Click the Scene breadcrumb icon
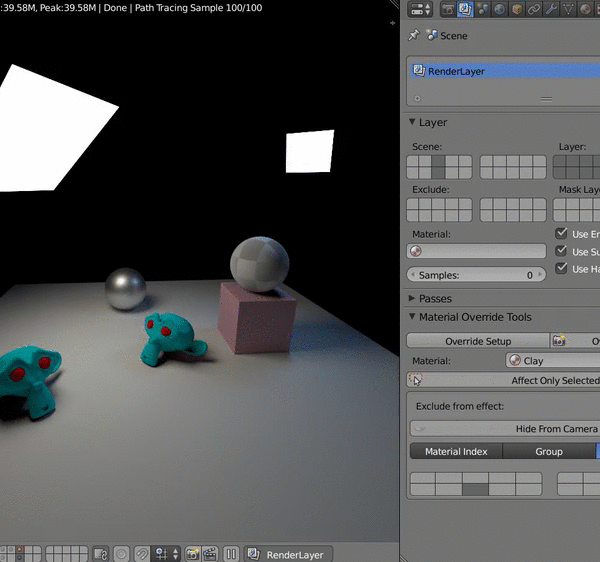The height and width of the screenshot is (562, 600). [432, 35]
